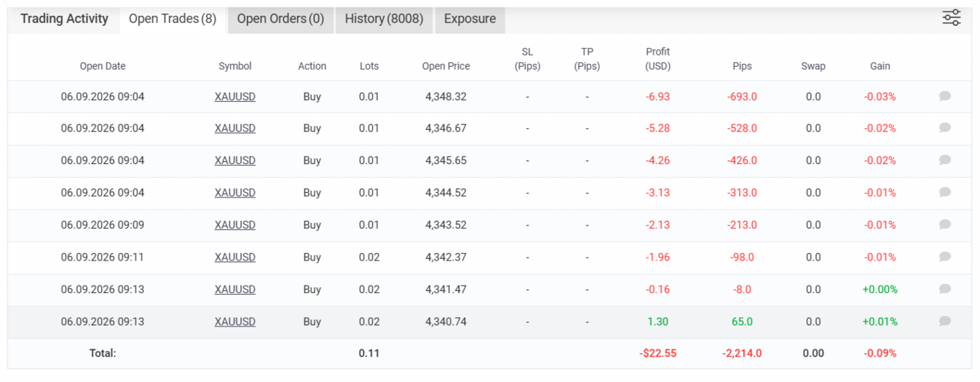Sort by the Open Date column header
The image size is (980, 382).
[x=103, y=66]
